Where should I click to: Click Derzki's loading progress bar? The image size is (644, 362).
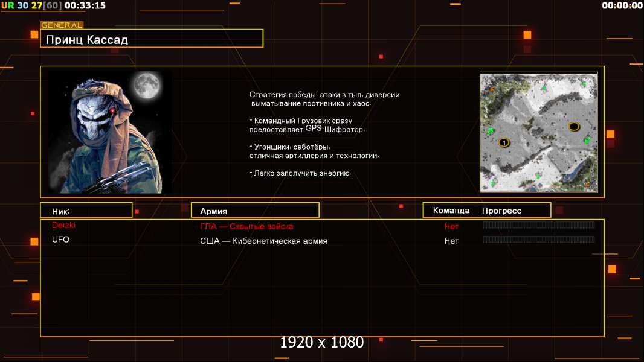pos(539,225)
